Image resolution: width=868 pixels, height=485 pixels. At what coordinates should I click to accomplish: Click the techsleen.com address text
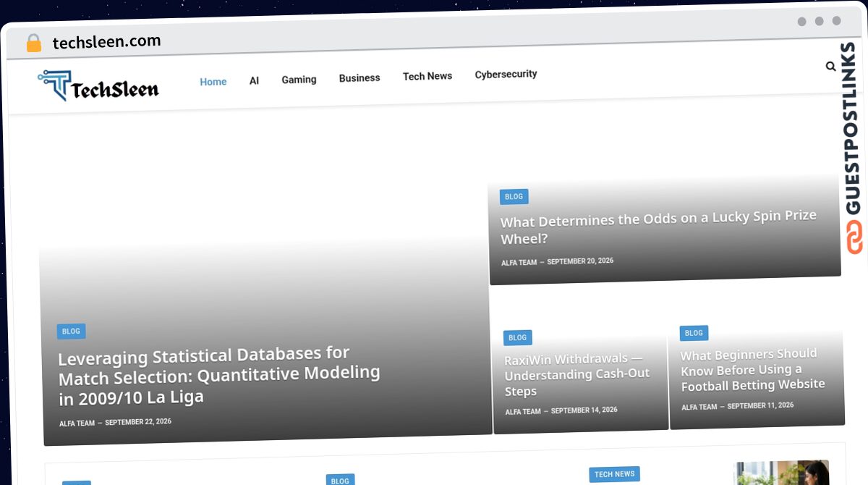(107, 42)
